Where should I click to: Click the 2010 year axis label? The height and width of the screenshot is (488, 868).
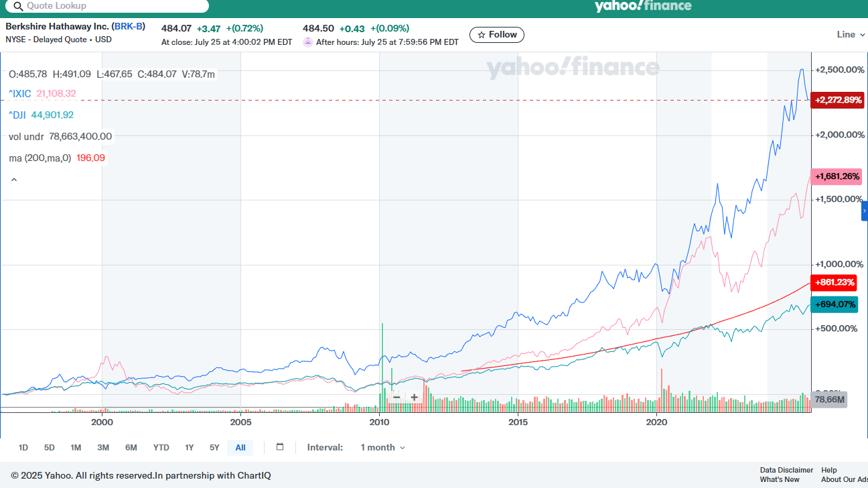pyautogui.click(x=379, y=422)
